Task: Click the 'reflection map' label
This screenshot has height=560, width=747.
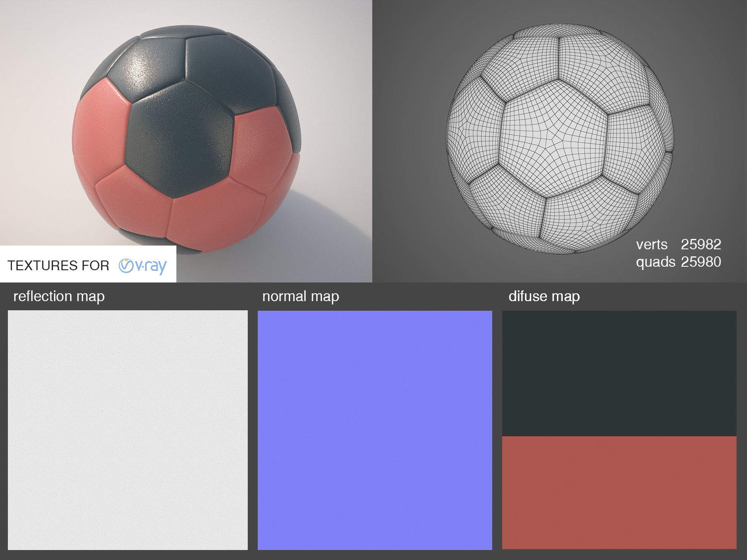Action: click(x=59, y=296)
